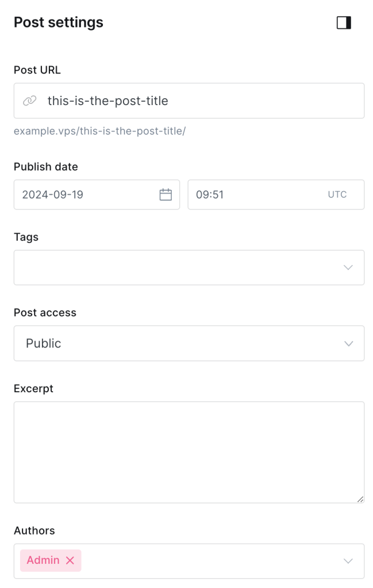Click inside the publish date field
The height and width of the screenshot is (588, 373).
[x=86, y=194]
